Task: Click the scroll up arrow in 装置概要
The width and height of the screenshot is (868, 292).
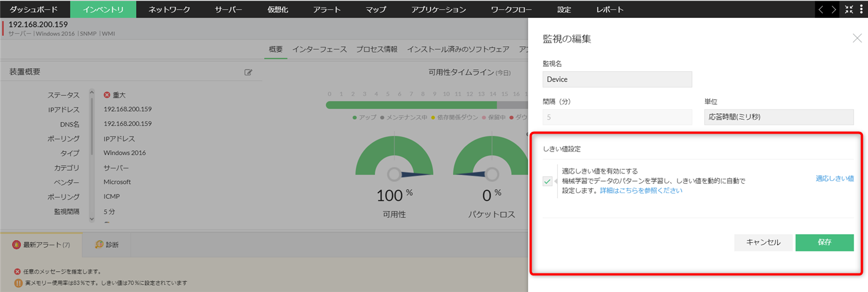Action: 91,91
